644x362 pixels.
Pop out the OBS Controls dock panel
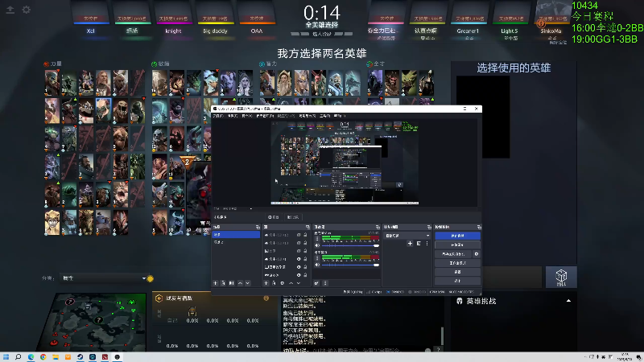coord(479,227)
